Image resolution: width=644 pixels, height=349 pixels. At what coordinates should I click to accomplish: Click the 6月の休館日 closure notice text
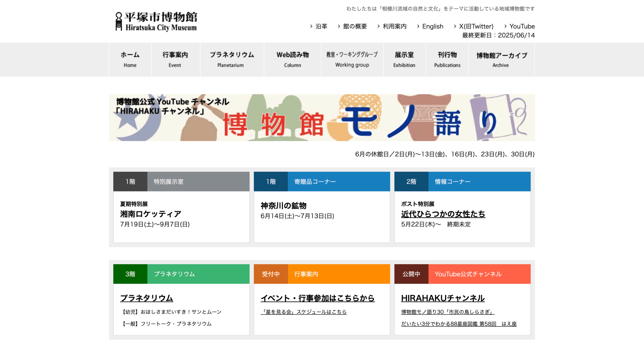[445, 154]
